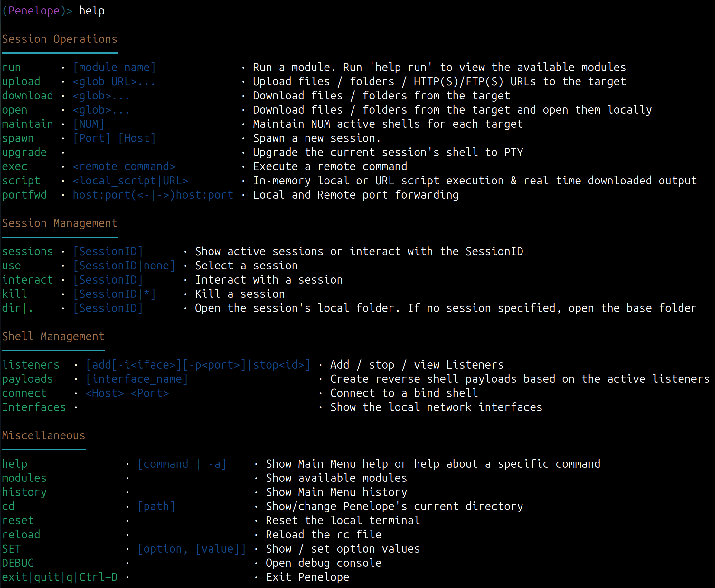
Task: Click the "listeners" command name
Action: pos(31,365)
